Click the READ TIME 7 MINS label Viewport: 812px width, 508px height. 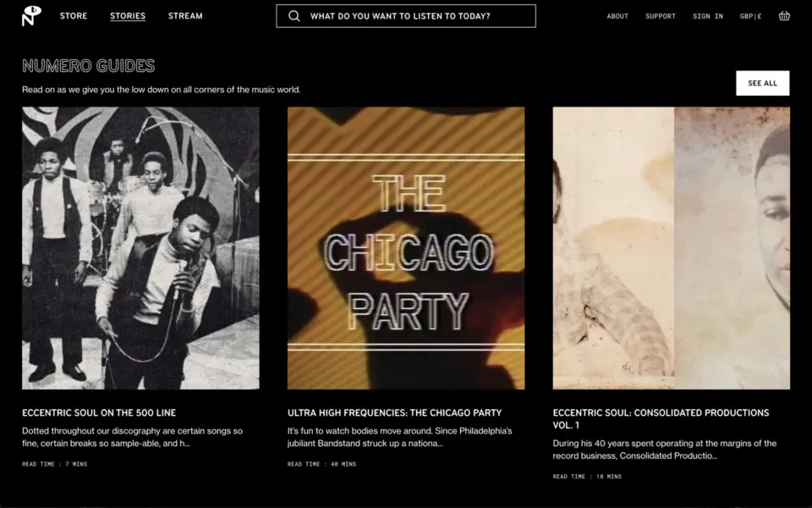[54, 464]
